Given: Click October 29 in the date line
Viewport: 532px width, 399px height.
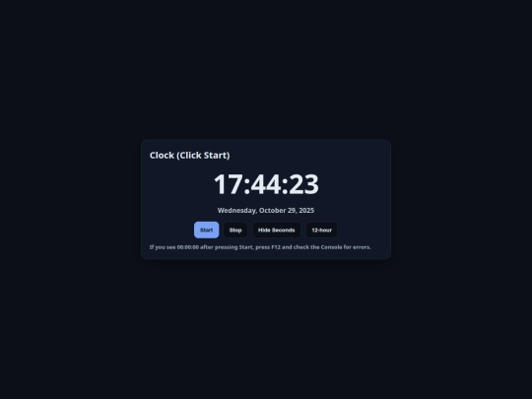Looking at the screenshot, I should [278, 211].
